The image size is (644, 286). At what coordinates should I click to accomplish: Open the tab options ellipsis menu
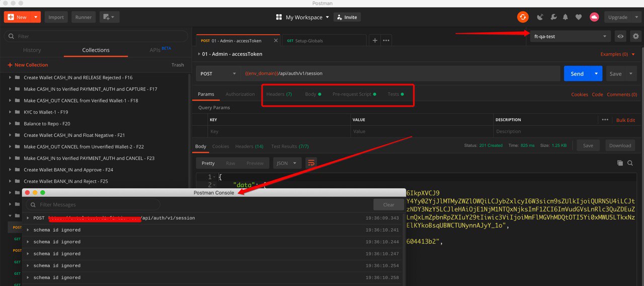tap(386, 40)
